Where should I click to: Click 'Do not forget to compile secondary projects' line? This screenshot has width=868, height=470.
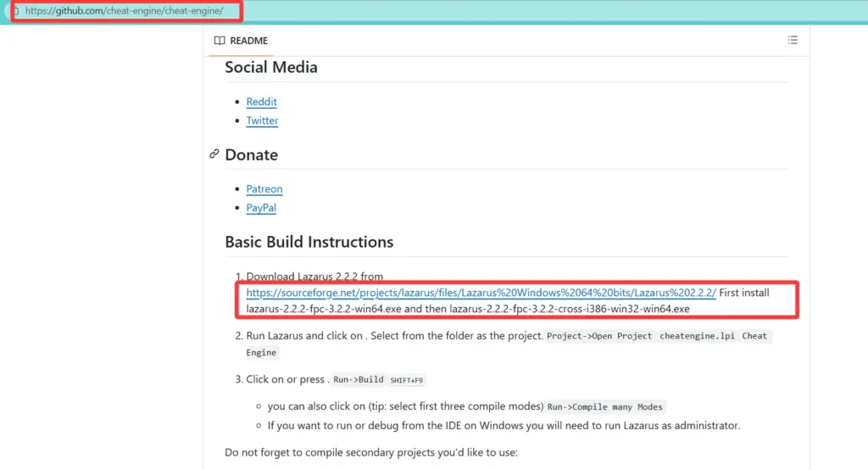(x=371, y=452)
